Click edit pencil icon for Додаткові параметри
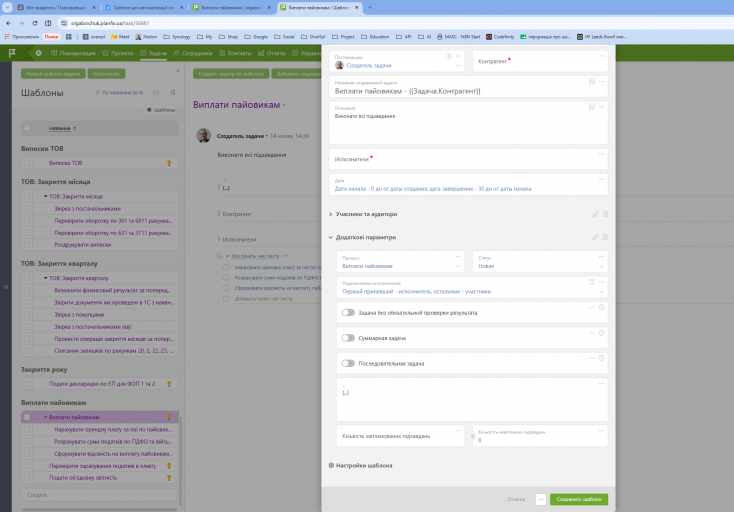Image resolution: width=734 pixels, height=512 pixels. (595, 237)
